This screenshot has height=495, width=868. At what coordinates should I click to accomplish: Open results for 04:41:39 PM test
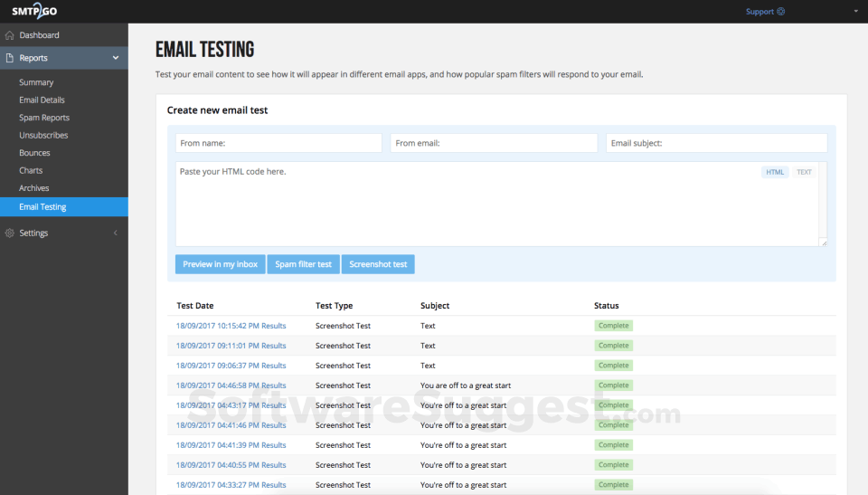(231, 445)
